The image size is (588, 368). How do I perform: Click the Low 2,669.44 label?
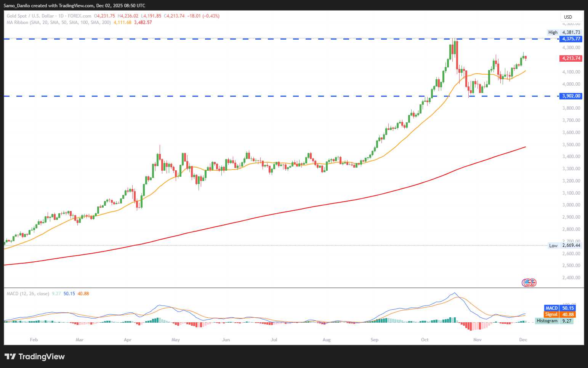click(564, 245)
